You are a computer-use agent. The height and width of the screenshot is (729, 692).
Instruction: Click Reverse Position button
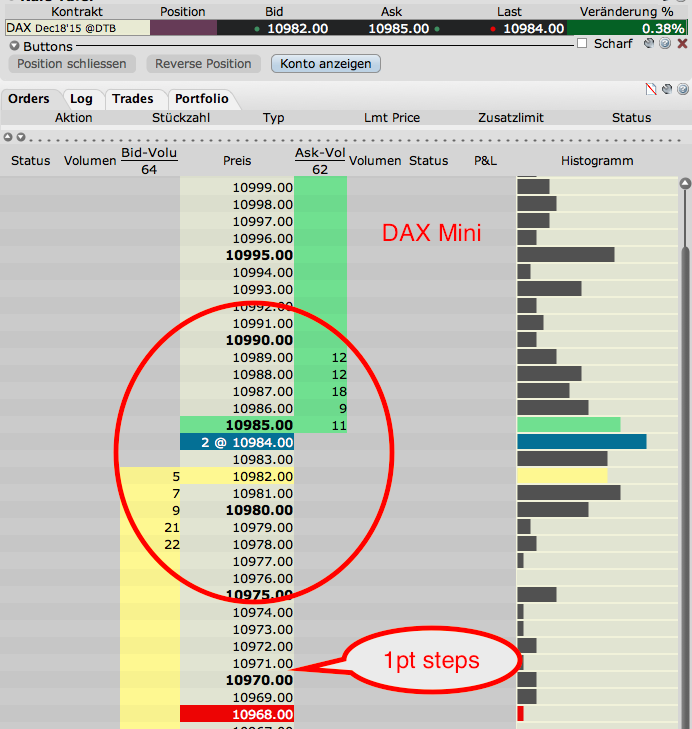[203, 64]
